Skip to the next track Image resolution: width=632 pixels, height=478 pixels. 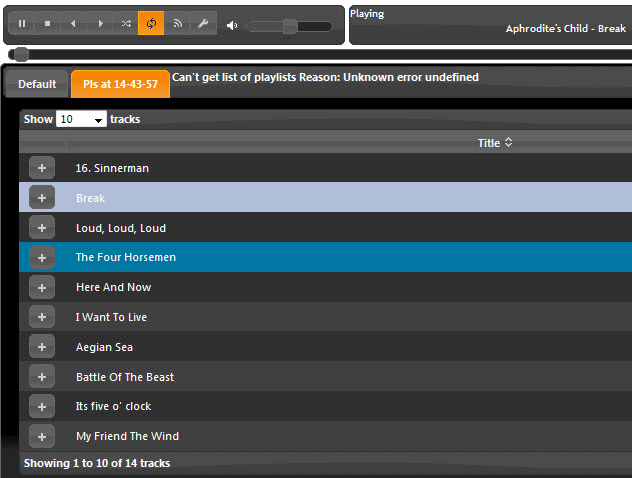tap(99, 23)
